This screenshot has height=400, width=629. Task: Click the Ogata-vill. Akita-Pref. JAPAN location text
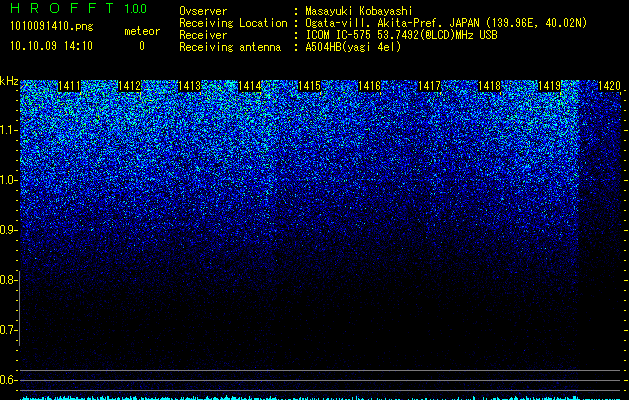[x=446, y=23]
